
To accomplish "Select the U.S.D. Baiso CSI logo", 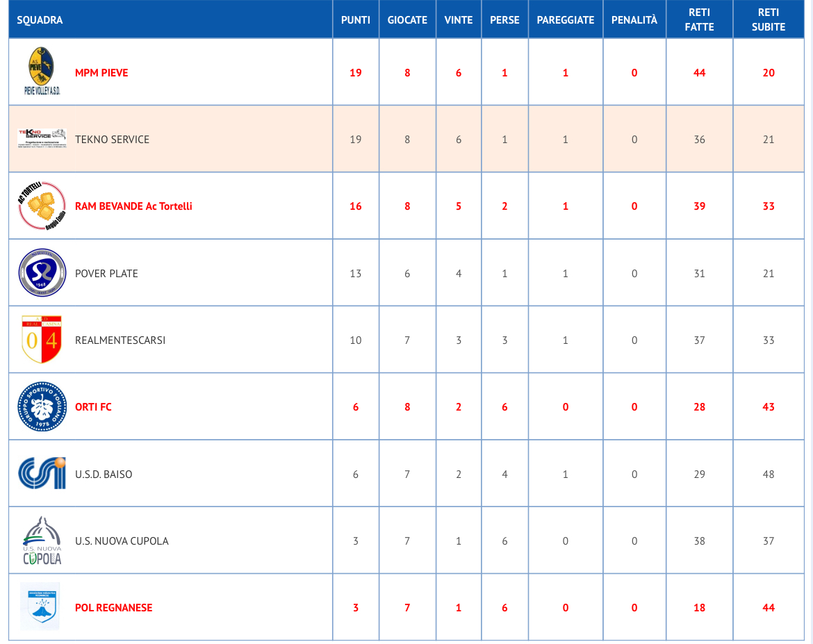I will click(42, 473).
